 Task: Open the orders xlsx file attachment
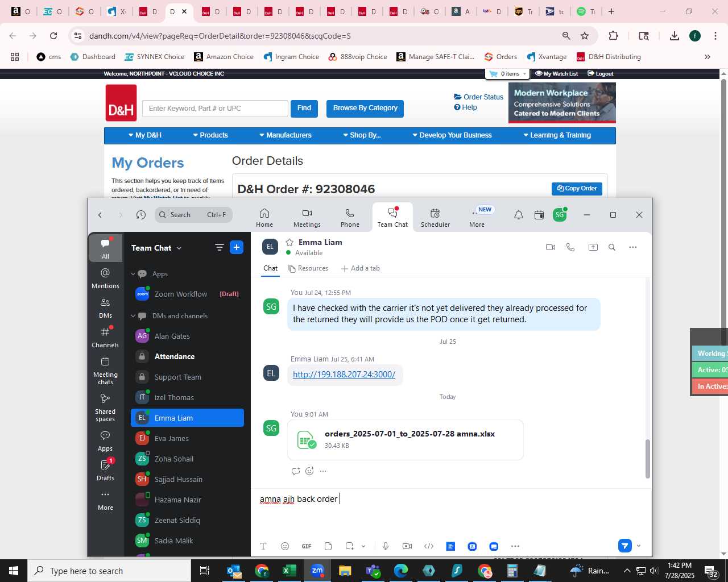pos(406,439)
